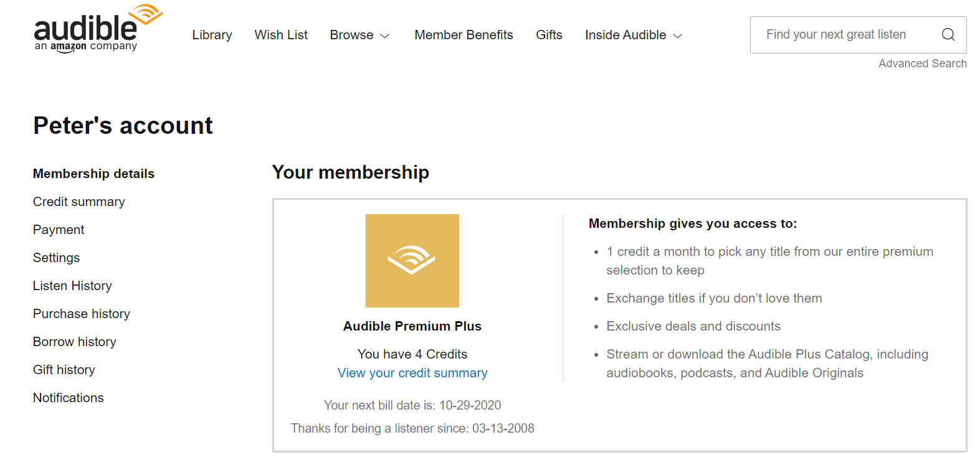This screenshot has width=980, height=465.
Task: Open the Gifts page
Action: click(549, 35)
